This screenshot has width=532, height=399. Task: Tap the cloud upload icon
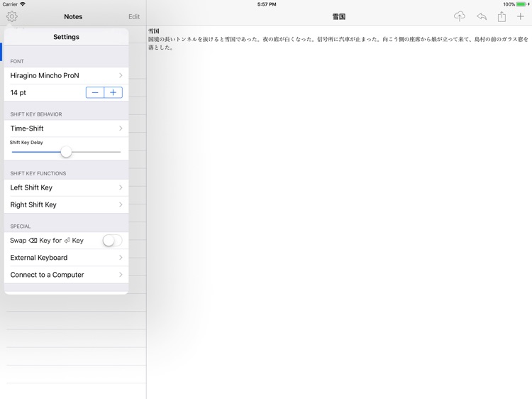click(x=460, y=16)
